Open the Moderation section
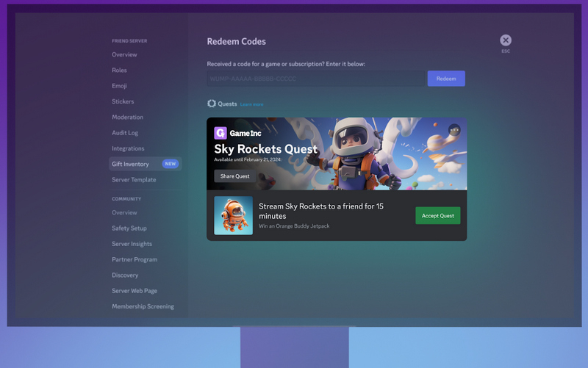Image resolution: width=588 pixels, height=368 pixels. (x=127, y=118)
